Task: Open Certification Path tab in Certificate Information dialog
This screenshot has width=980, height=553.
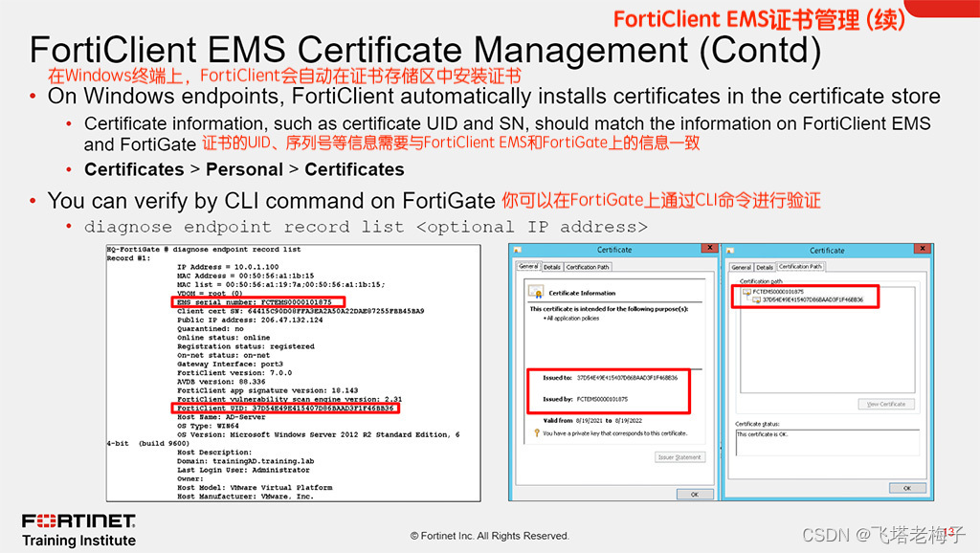Action: click(588, 267)
